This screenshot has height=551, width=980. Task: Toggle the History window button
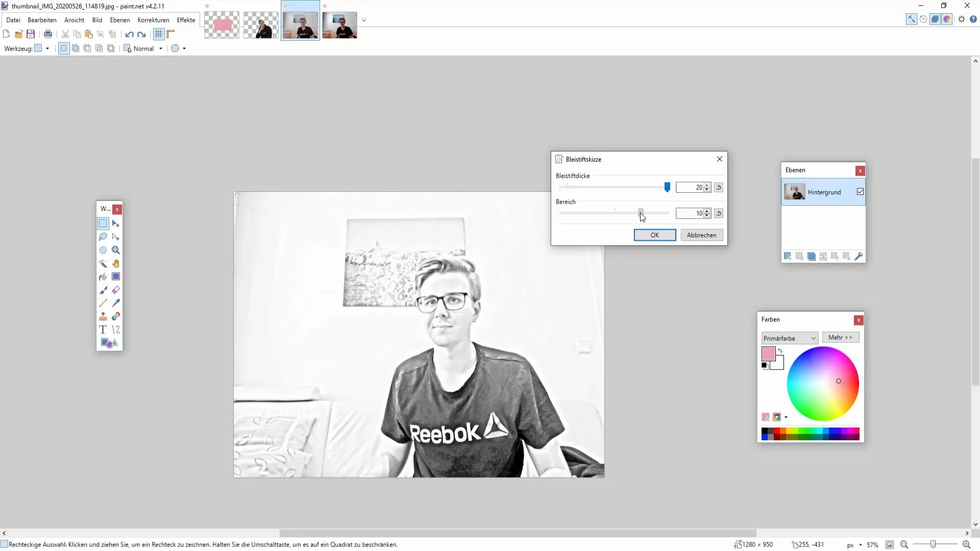point(923,19)
